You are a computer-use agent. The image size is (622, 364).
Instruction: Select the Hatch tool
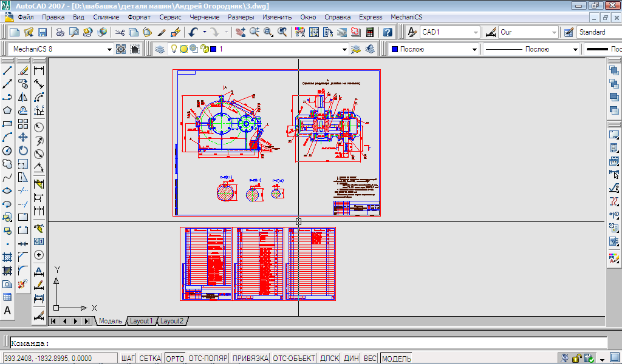pos(7,257)
